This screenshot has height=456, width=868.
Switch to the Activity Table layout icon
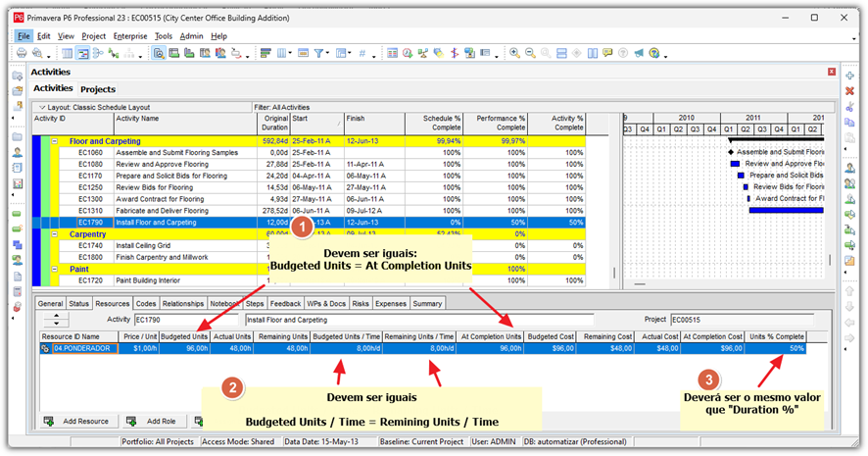click(67, 53)
